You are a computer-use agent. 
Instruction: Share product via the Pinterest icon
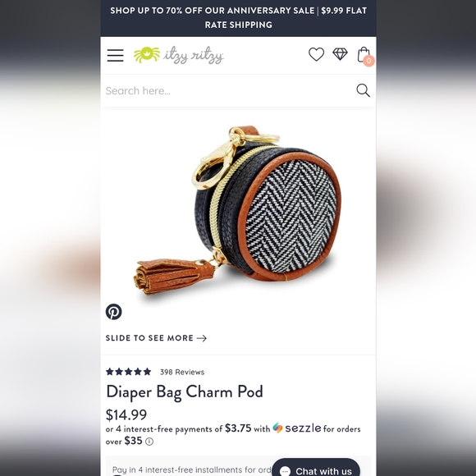point(114,312)
